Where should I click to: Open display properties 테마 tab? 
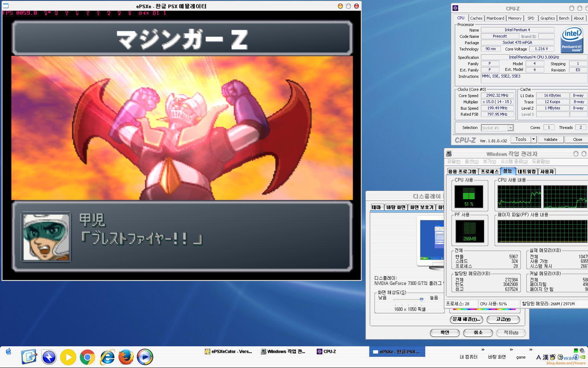click(377, 207)
